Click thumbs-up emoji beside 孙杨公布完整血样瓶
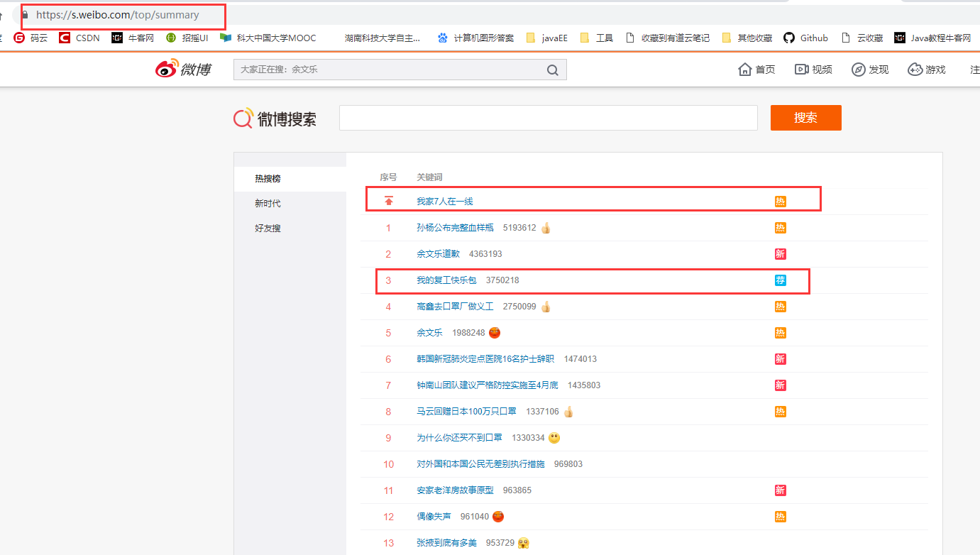980x555 pixels. 546,228
